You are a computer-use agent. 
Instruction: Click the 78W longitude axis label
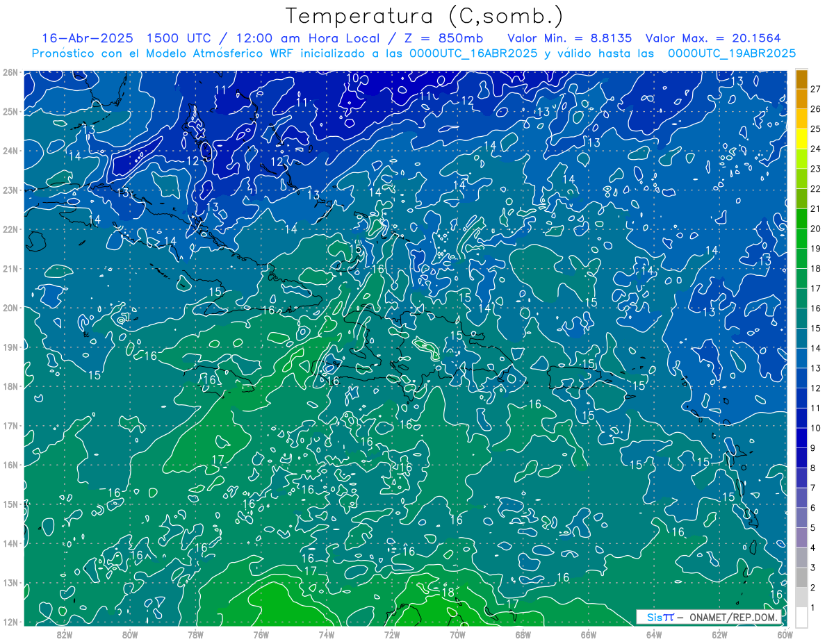pyautogui.click(x=195, y=634)
